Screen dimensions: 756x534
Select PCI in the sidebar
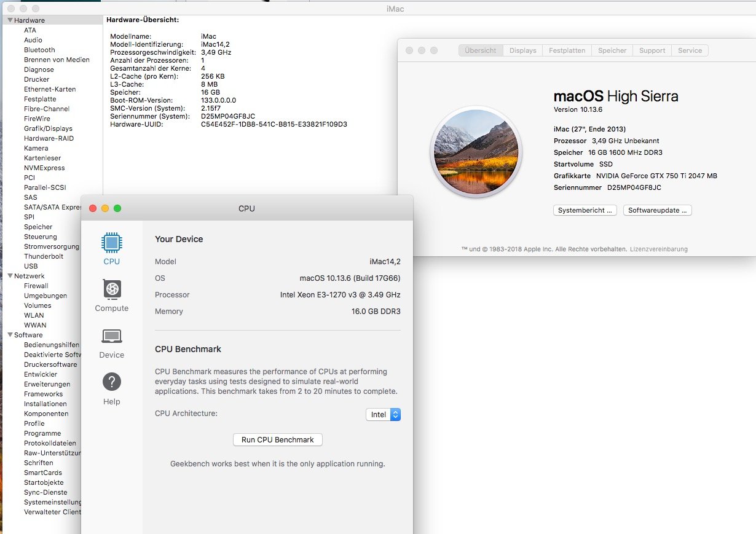(x=30, y=178)
